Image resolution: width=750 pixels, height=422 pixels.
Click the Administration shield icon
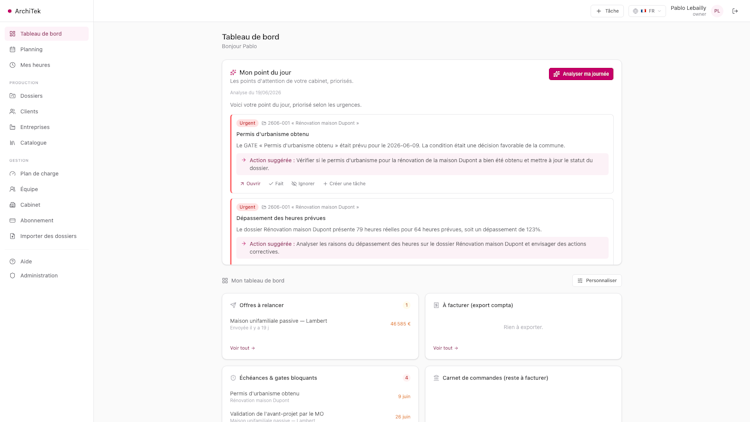tap(12, 276)
